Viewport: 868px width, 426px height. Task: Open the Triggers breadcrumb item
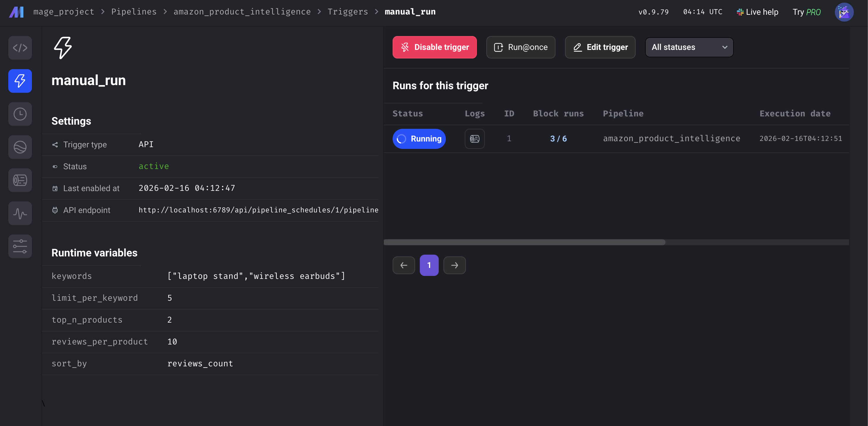(348, 12)
